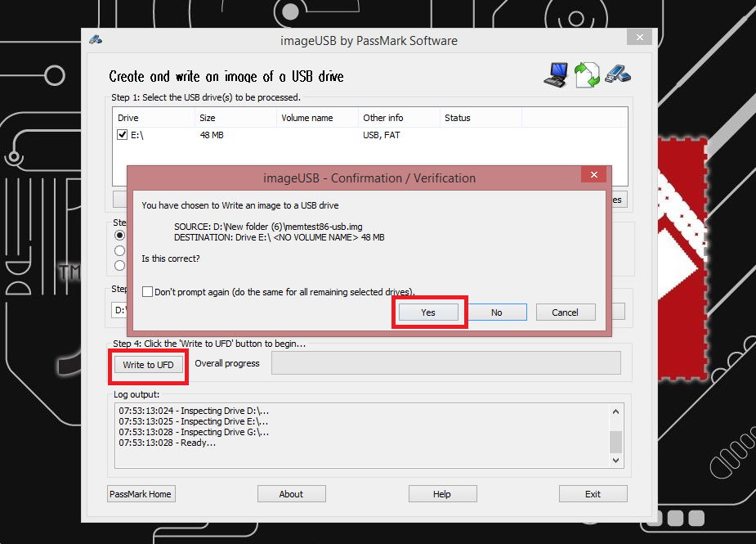Select the third Step 2 radio button
The height and width of the screenshot is (544, 756).
coord(119,266)
